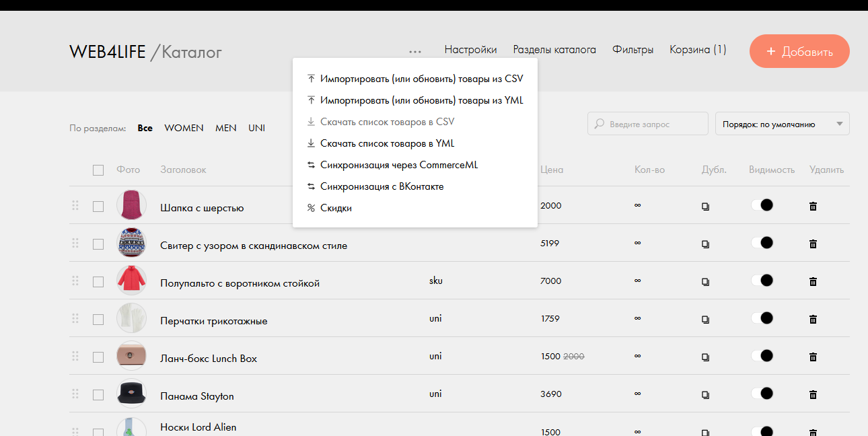Delete the Перчатки трикотажные product
This screenshot has height=436, width=868.
coord(813,320)
